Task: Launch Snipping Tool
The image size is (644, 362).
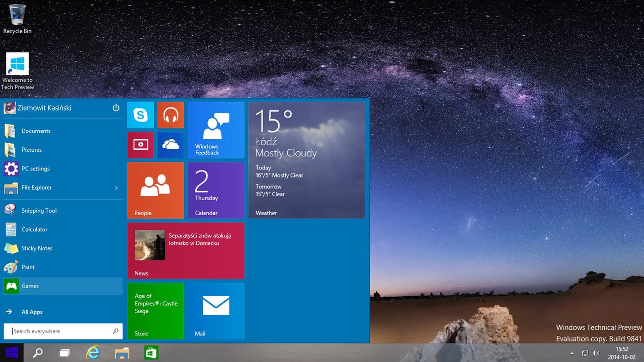Action: [x=63, y=211]
